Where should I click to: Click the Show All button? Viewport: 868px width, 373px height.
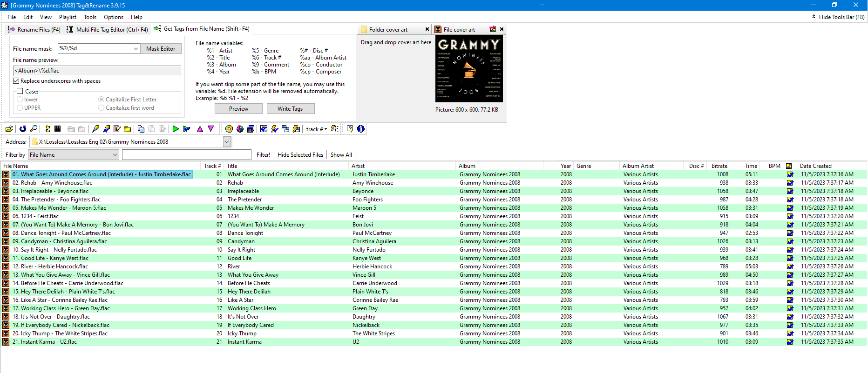click(341, 155)
